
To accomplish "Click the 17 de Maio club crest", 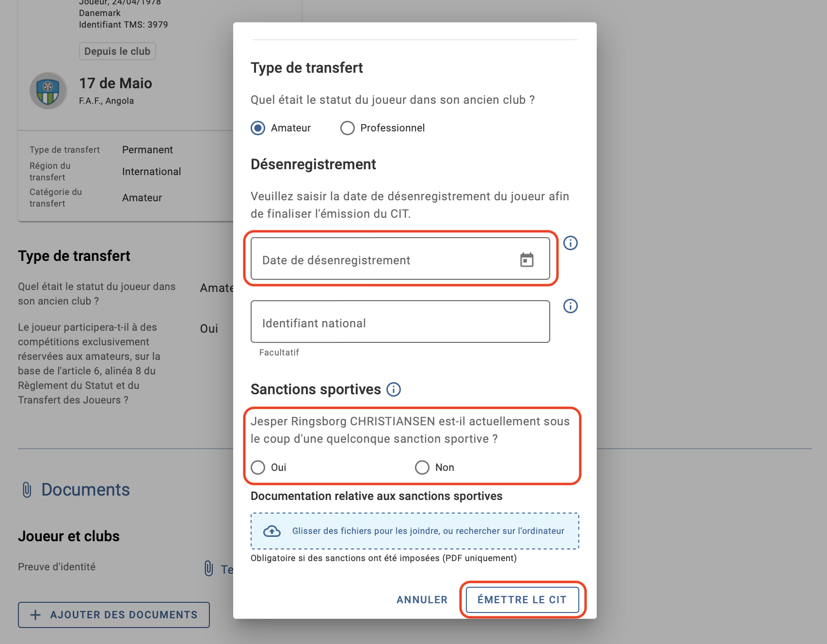I will 48,91.
